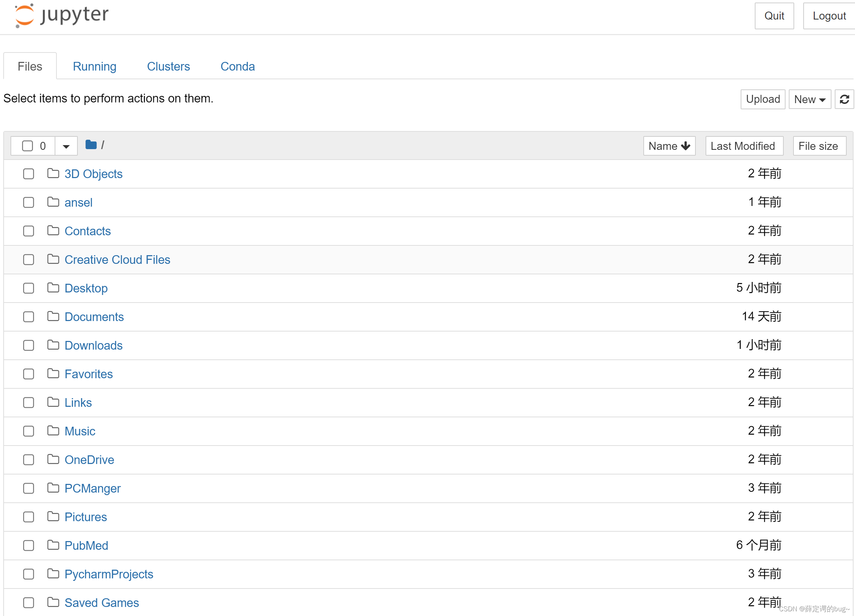Open the PycharmProjects folder

click(109, 574)
